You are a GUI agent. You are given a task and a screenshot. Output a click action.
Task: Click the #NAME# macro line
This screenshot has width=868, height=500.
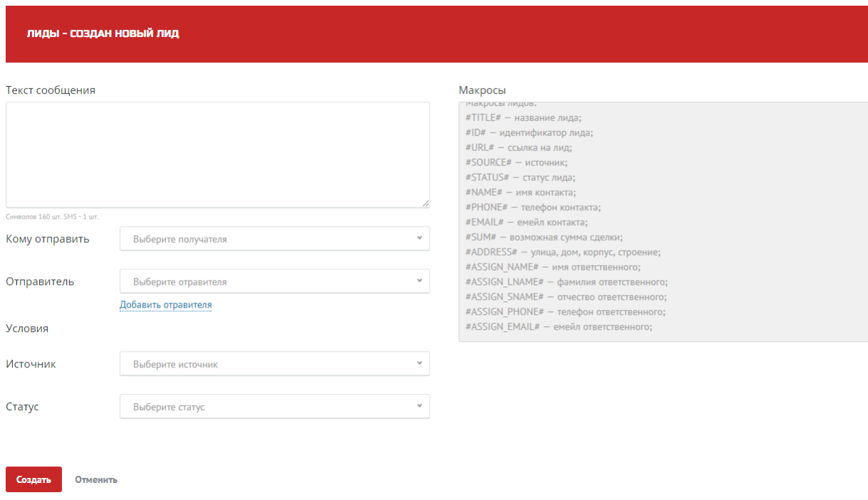click(x=521, y=192)
